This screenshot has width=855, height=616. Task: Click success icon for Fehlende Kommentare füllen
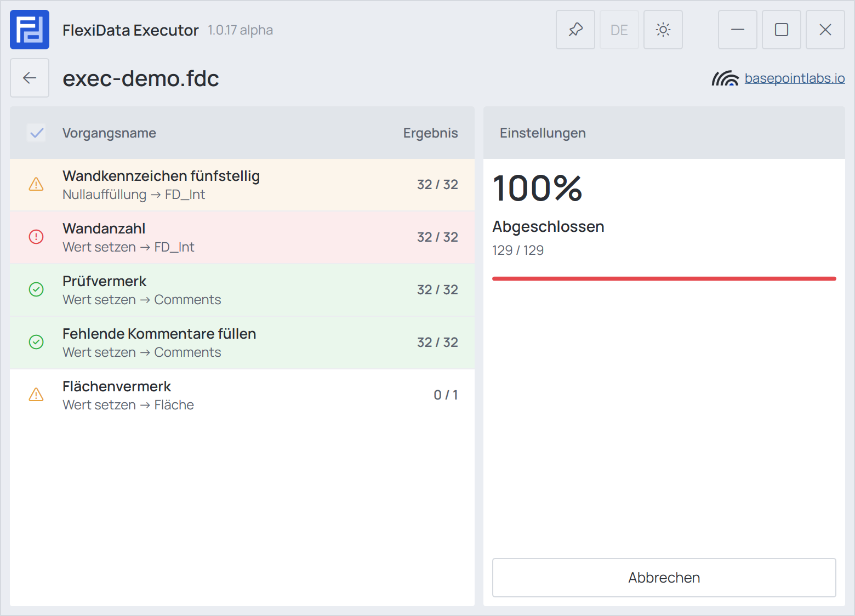click(36, 343)
